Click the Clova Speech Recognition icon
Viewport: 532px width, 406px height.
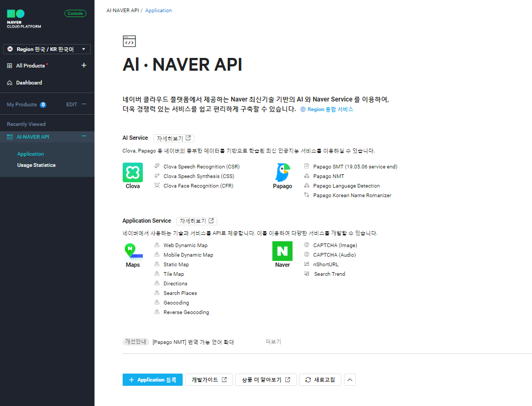coord(157,166)
